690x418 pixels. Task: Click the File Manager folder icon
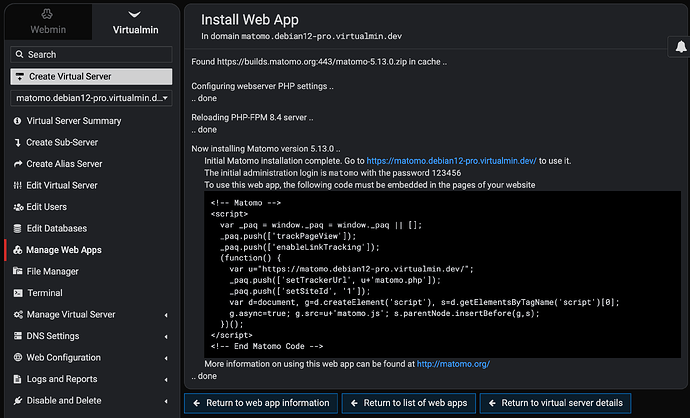click(18, 271)
